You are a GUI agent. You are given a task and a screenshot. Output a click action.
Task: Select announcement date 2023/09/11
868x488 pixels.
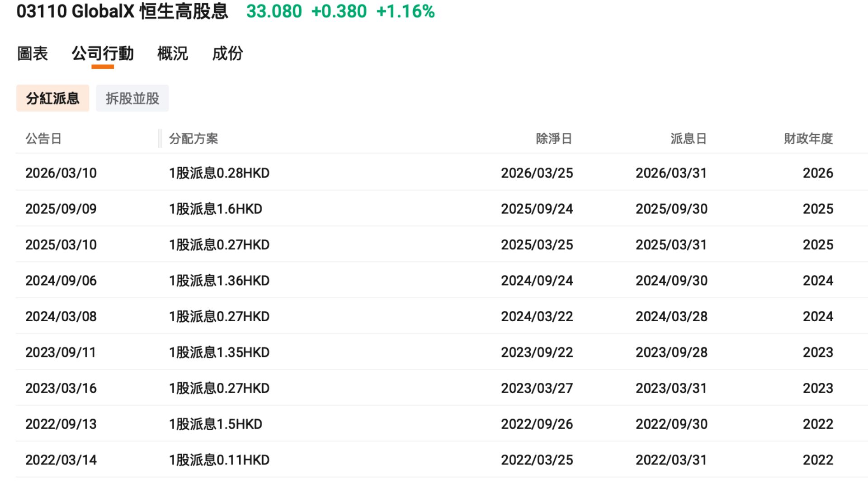pyautogui.click(x=61, y=352)
